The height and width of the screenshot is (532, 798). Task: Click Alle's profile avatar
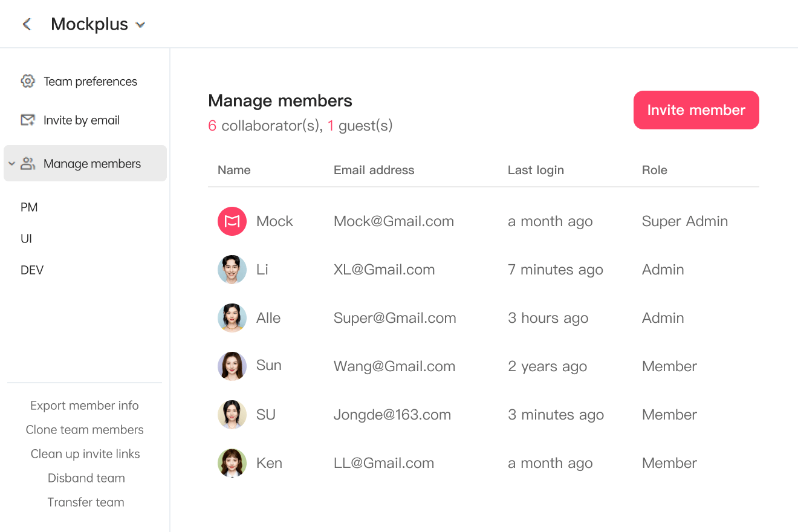pos(232,318)
